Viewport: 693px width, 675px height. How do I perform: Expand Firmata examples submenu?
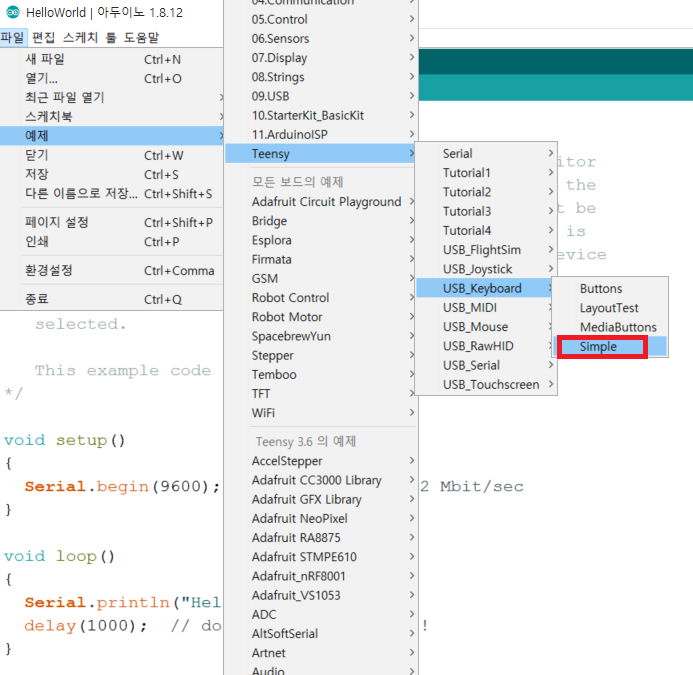(x=321, y=259)
